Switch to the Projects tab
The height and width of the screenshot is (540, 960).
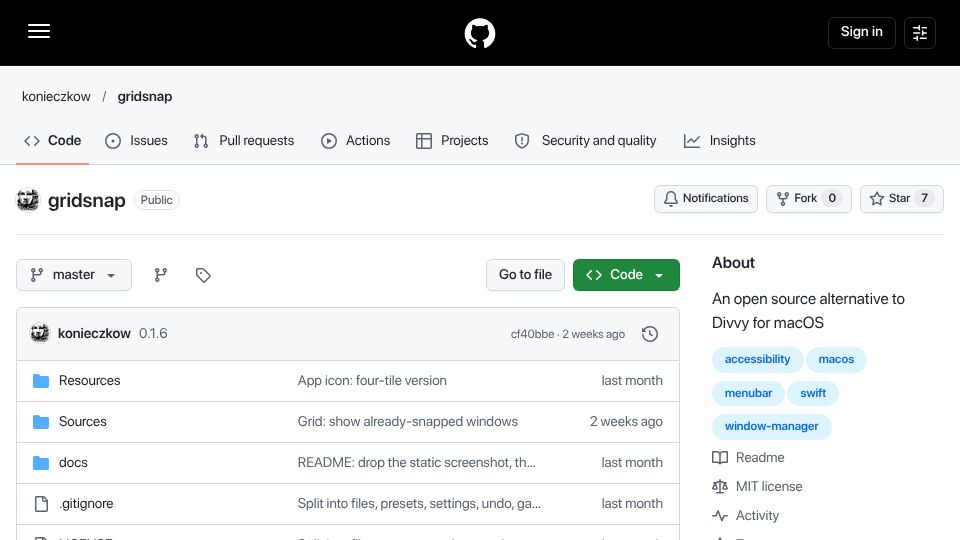click(x=452, y=141)
